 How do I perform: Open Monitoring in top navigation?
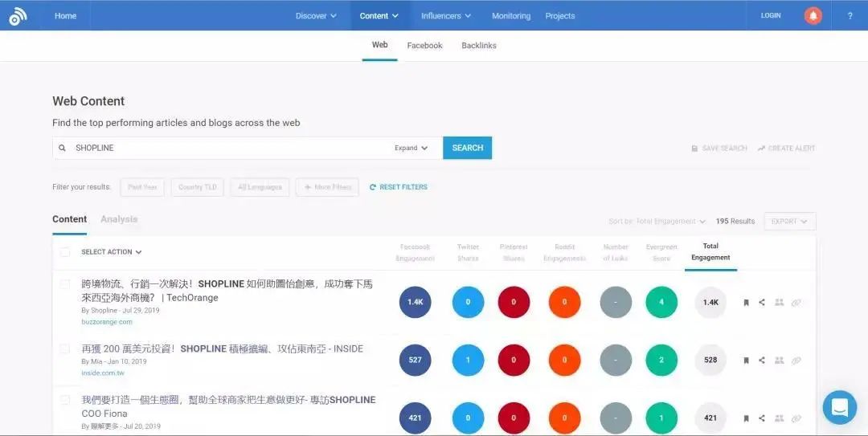511,15
